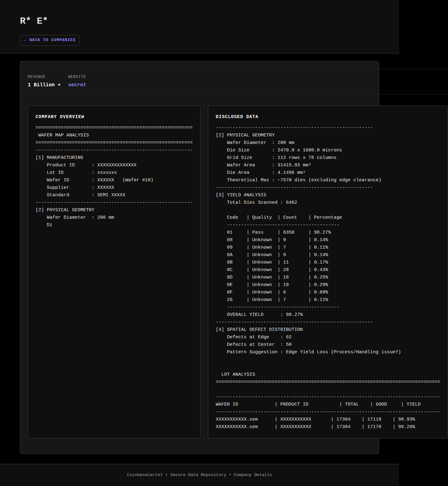The height and width of the screenshot is (486, 448).
Task: Click the Disclosed Data panel heading
Action: (237, 117)
